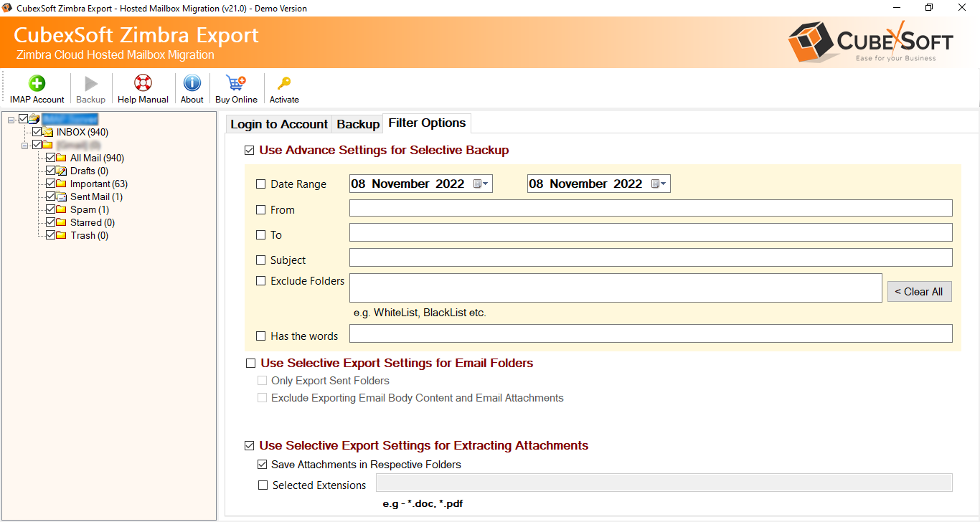The image size is (980, 522).
Task: Select the Sent Mail (1) folder label
Action: tap(96, 196)
